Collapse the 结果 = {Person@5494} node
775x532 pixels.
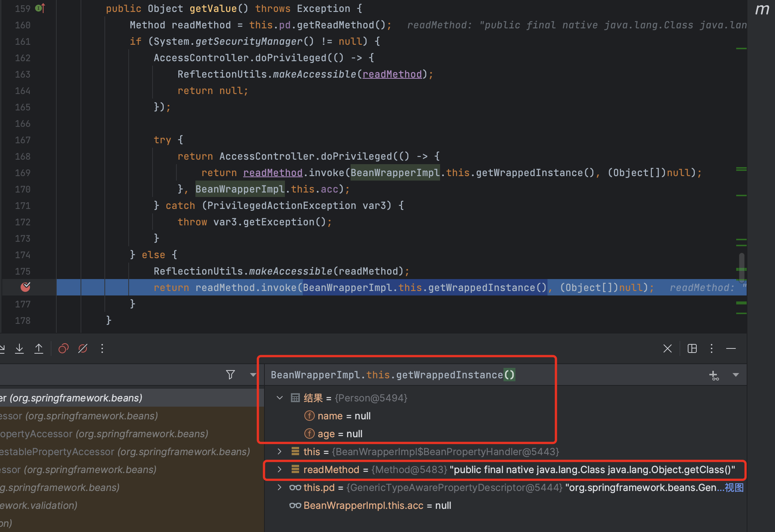click(280, 398)
